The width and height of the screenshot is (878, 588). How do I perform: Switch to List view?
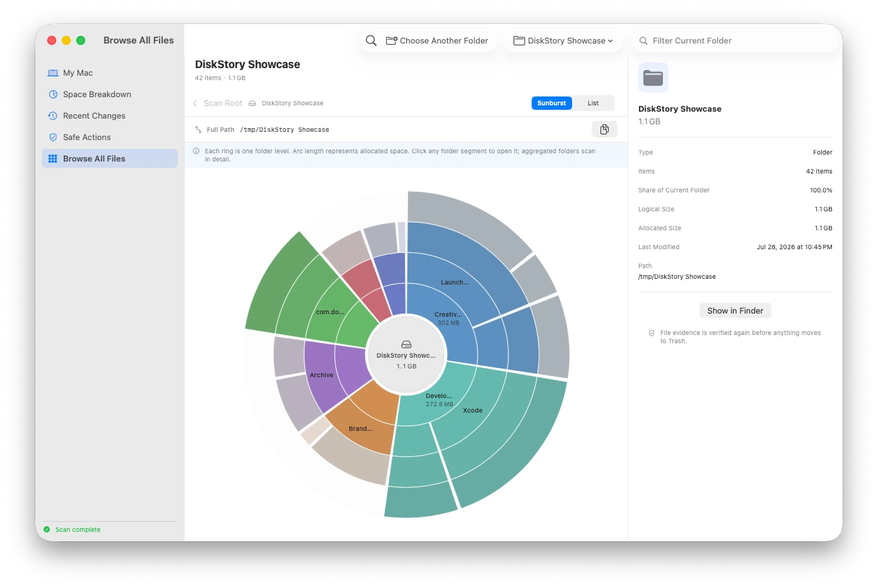[593, 103]
